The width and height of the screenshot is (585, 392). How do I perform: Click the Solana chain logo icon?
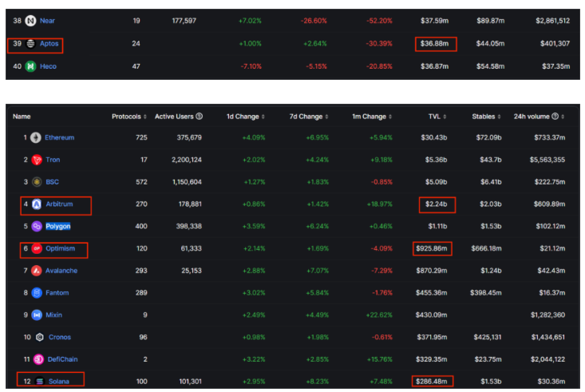click(40, 381)
